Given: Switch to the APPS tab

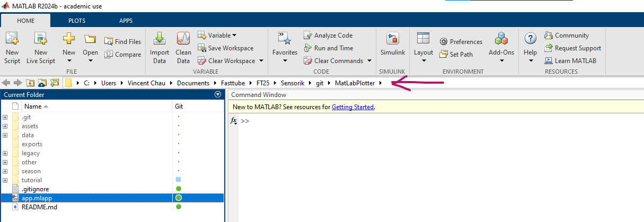Looking at the screenshot, I should pyautogui.click(x=126, y=21).
